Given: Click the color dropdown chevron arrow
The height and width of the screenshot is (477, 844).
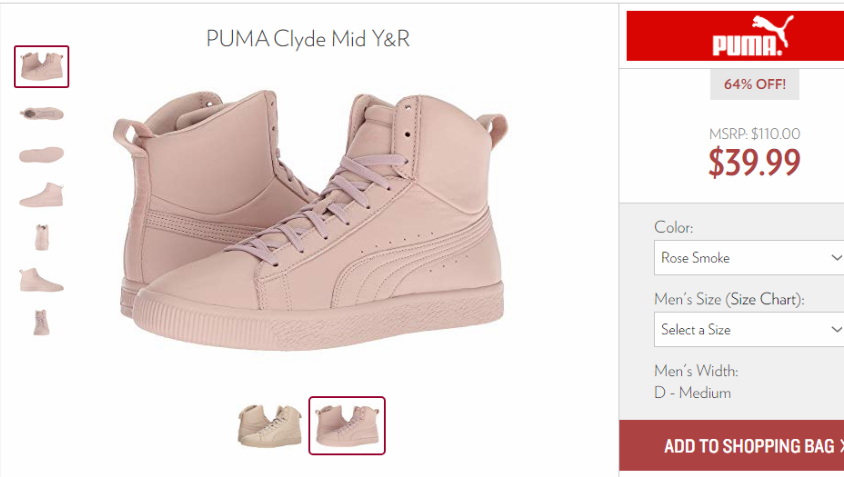Looking at the screenshot, I should [x=836, y=258].
